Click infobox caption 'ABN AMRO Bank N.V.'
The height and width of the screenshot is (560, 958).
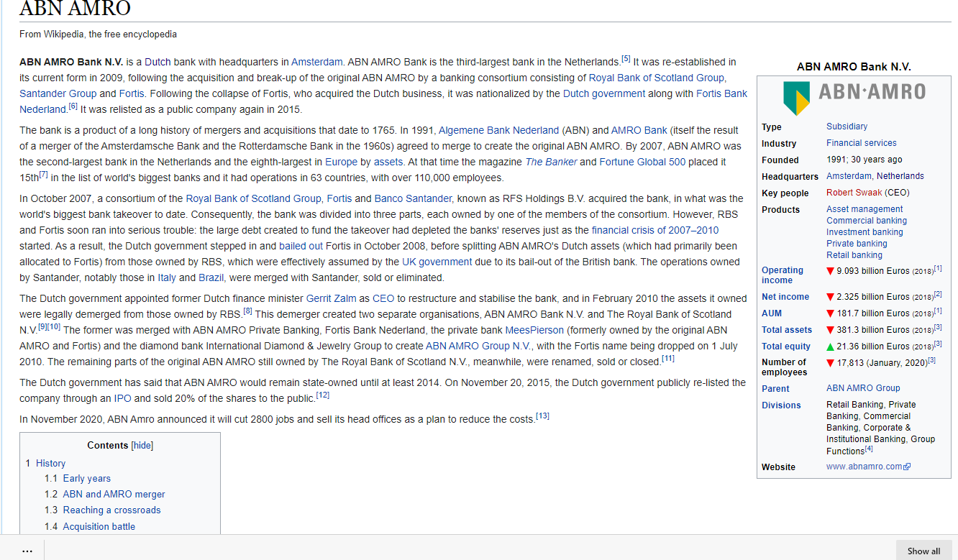point(854,67)
